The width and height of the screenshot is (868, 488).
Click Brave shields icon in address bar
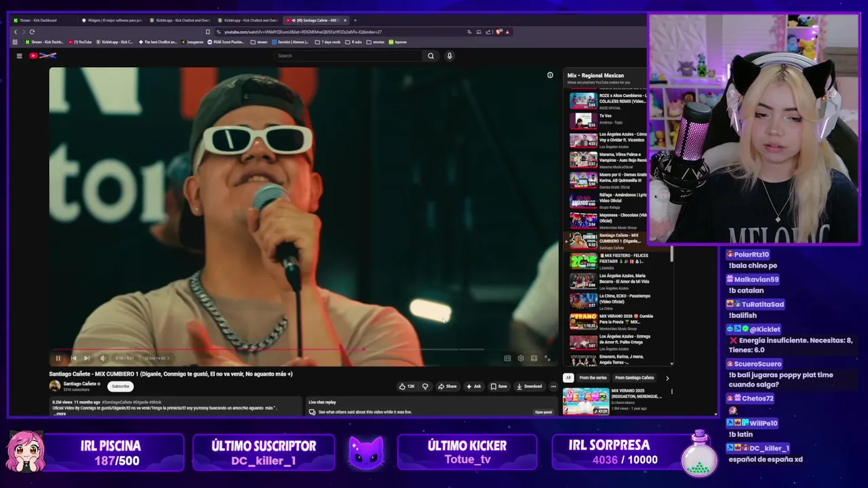point(499,32)
